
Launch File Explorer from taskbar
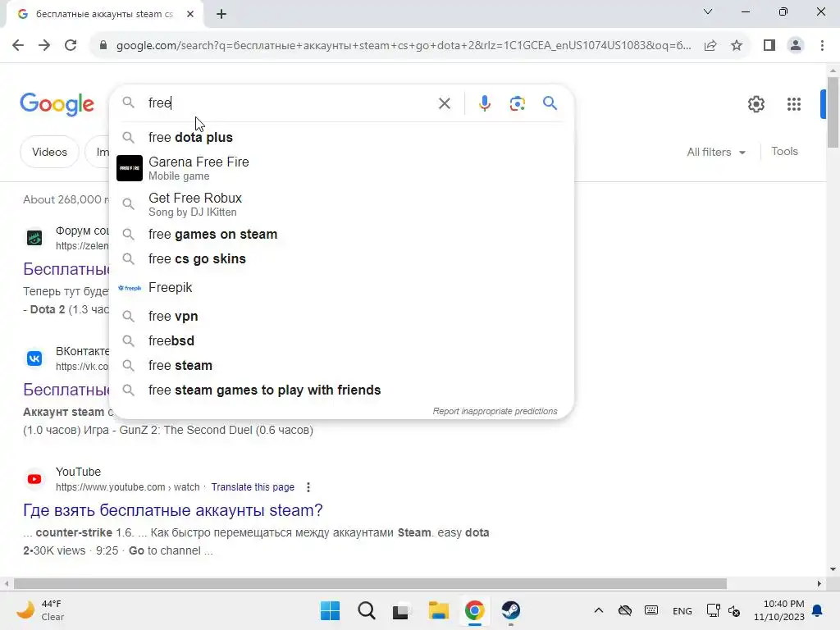click(438, 610)
